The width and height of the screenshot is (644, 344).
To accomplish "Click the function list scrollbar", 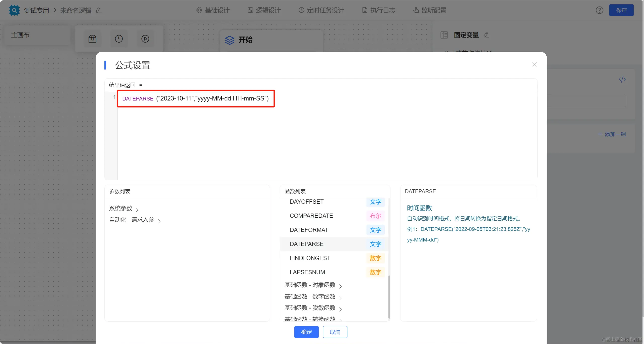I will point(389,297).
